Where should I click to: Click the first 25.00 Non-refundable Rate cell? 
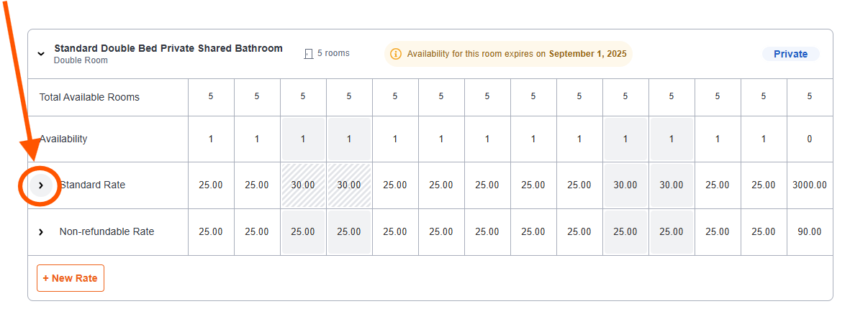(211, 232)
